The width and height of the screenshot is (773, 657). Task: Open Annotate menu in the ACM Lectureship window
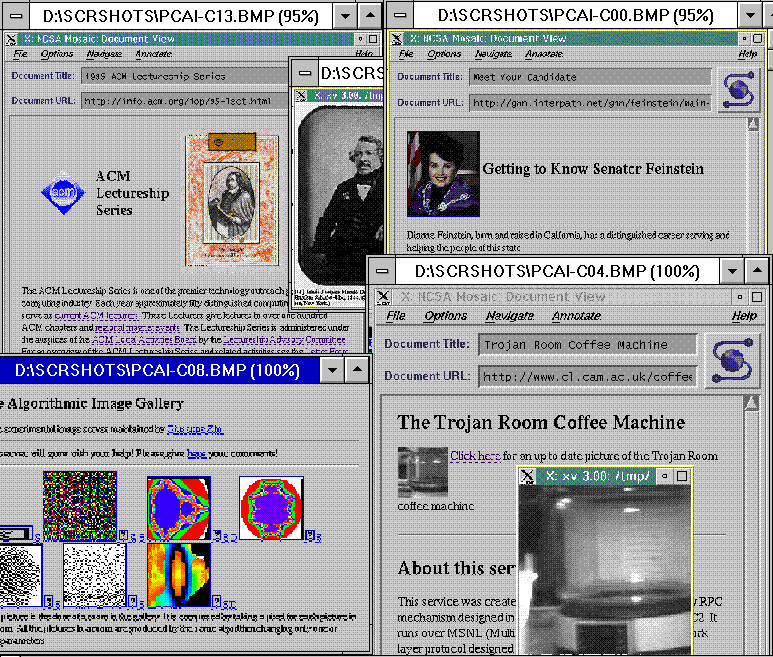coord(153,54)
